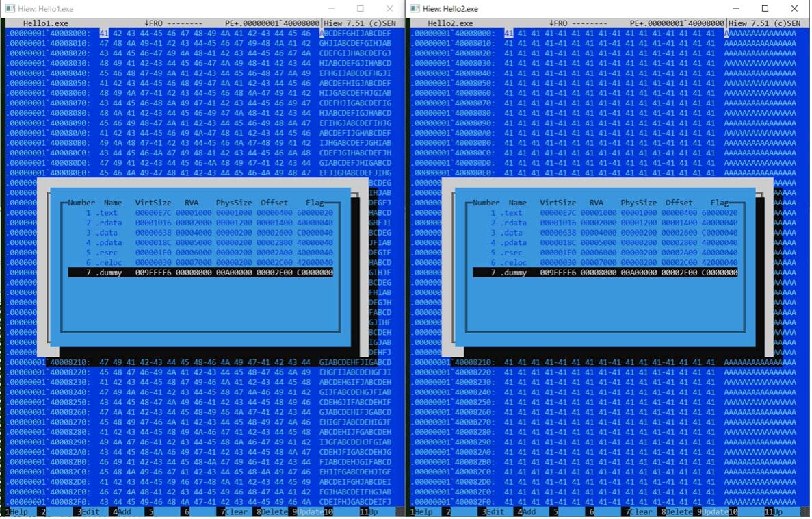Click 3 Edit key in Hello2.exe window
Viewport: 812px width, 519px height.
click(493, 511)
